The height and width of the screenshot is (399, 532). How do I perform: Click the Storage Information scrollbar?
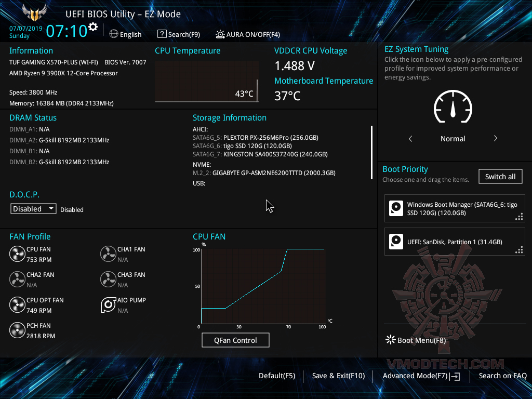372,152
